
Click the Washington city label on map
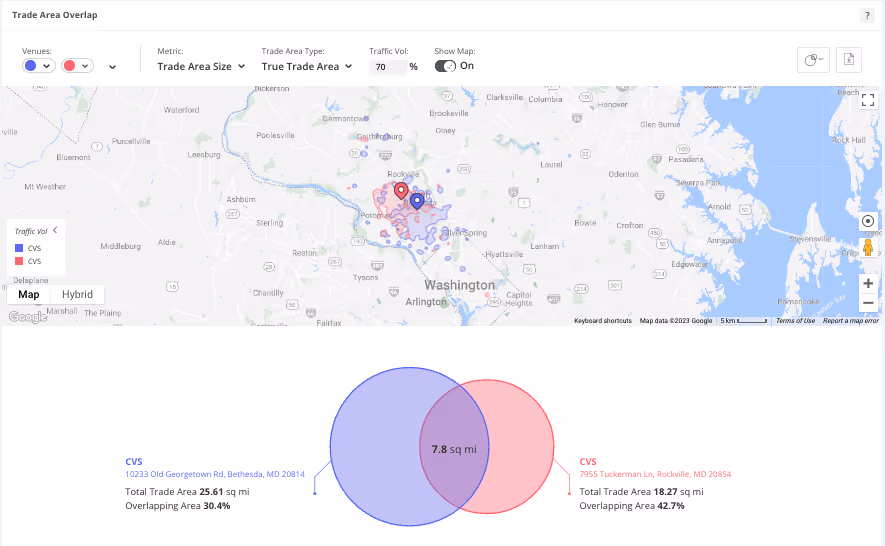tap(459, 285)
